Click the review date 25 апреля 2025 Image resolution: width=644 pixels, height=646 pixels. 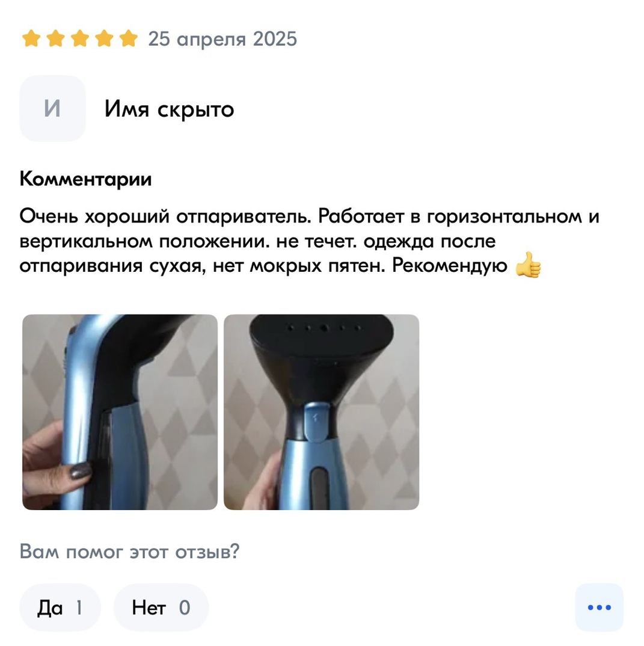coord(222,39)
